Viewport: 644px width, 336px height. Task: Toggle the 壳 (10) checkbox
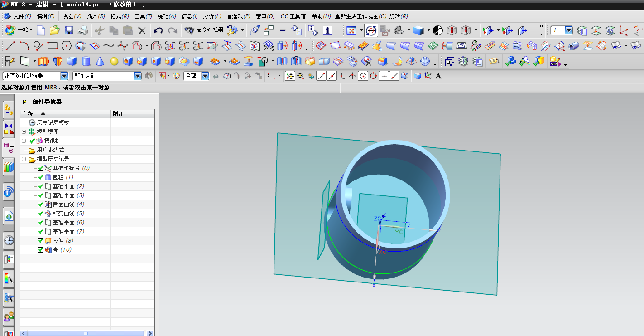pos(41,250)
